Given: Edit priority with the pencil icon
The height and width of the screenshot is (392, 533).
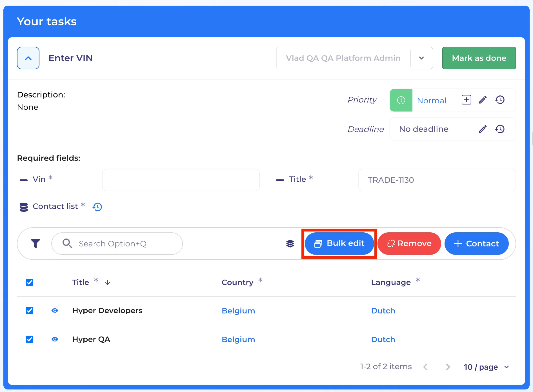Looking at the screenshot, I should pos(483,100).
